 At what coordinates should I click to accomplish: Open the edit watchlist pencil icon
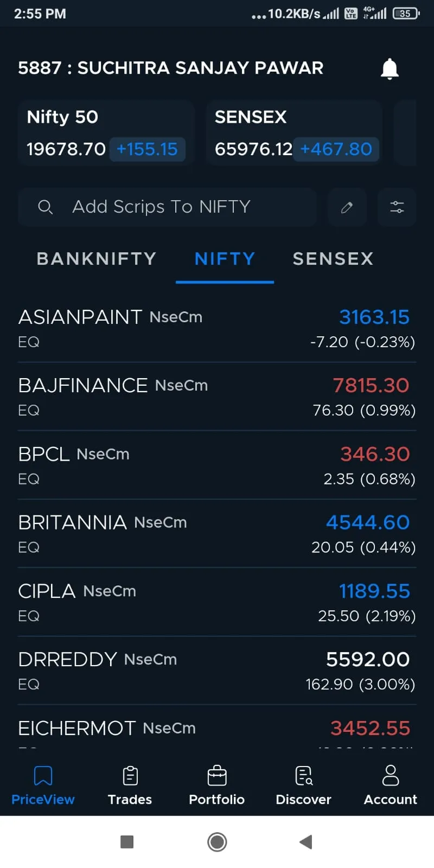(x=347, y=207)
